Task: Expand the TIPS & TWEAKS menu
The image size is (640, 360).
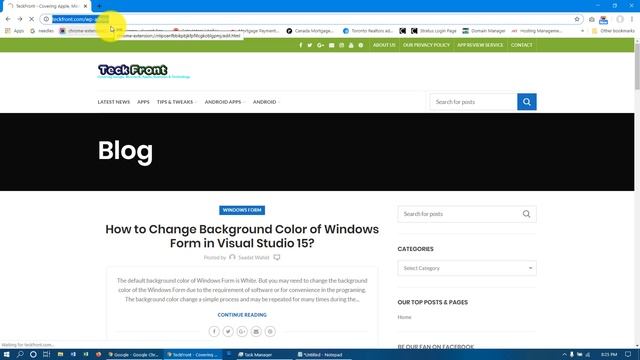Action: click(176, 102)
